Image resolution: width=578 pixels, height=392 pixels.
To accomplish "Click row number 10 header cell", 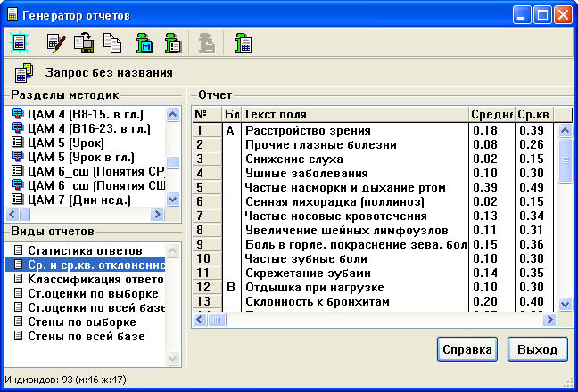I will 207,258.
